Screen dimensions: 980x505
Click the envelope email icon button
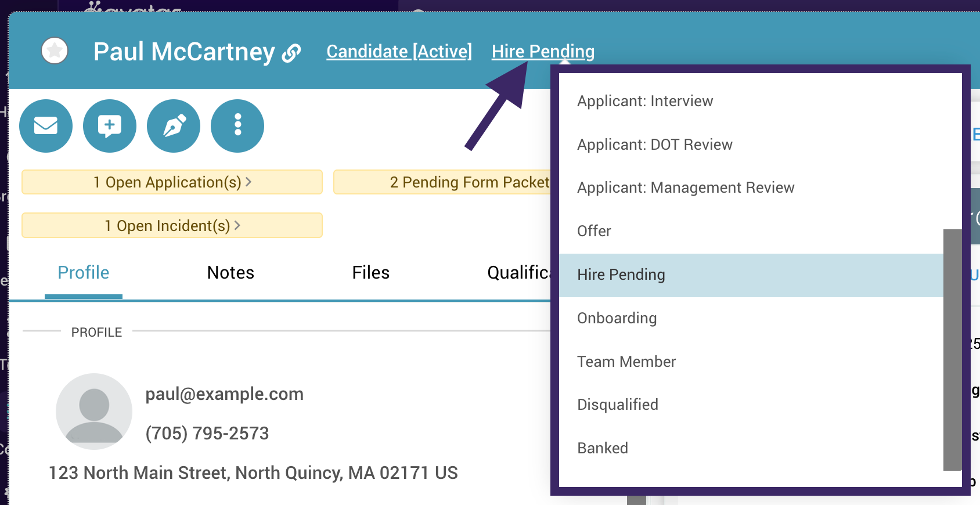(x=46, y=125)
